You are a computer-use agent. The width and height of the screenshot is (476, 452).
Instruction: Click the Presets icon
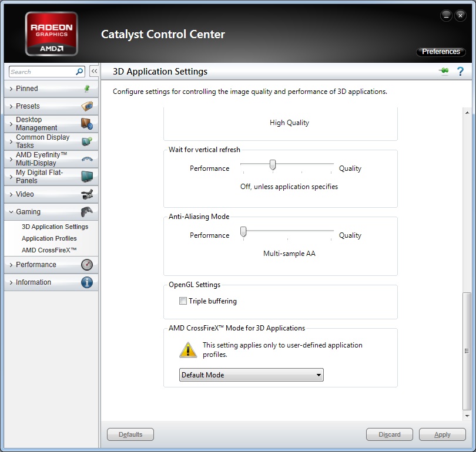tap(87, 106)
